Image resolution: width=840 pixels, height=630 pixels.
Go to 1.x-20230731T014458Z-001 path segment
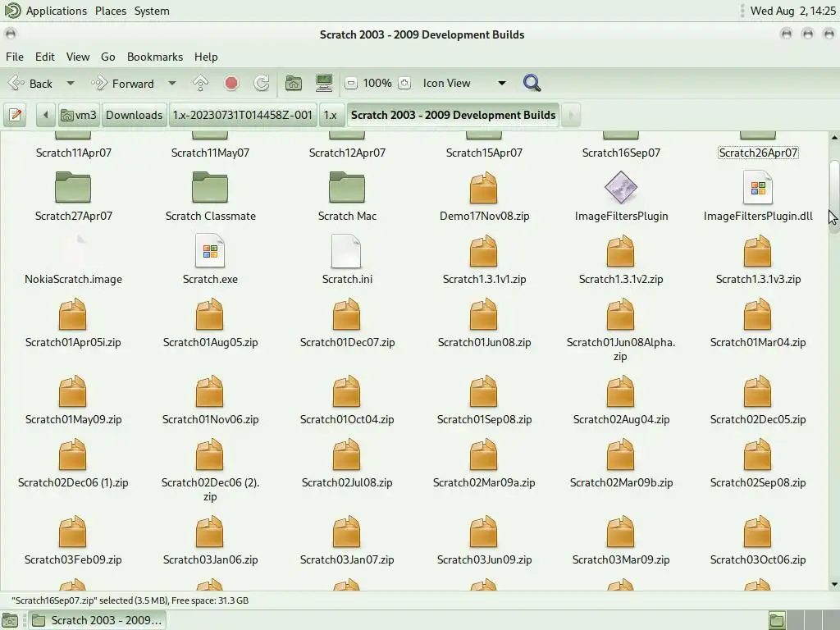pyautogui.click(x=242, y=115)
